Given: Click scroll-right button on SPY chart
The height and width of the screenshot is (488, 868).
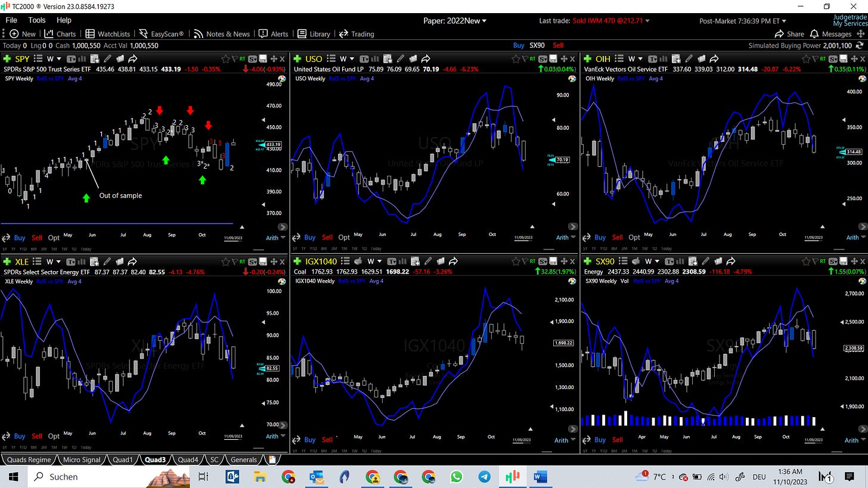Looking at the screenshot, I should pos(283,227).
